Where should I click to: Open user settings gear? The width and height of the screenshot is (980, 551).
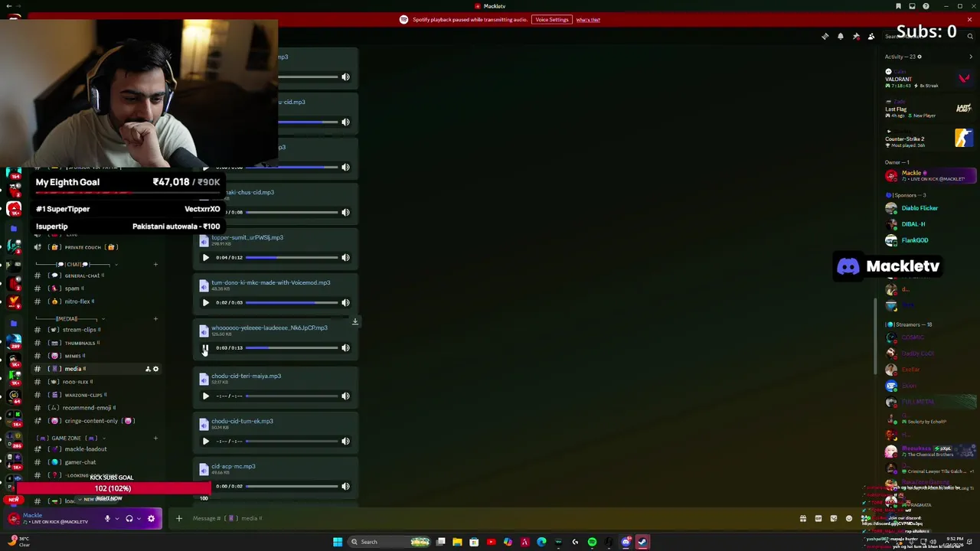[151, 519]
